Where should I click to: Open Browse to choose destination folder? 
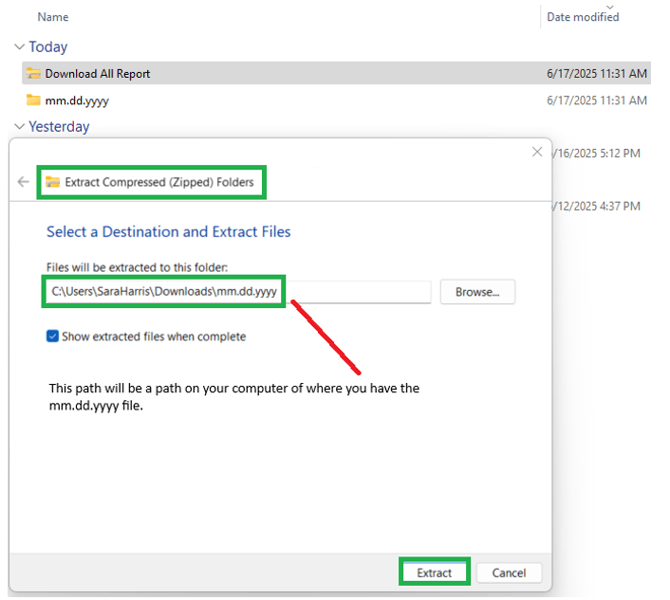477,292
